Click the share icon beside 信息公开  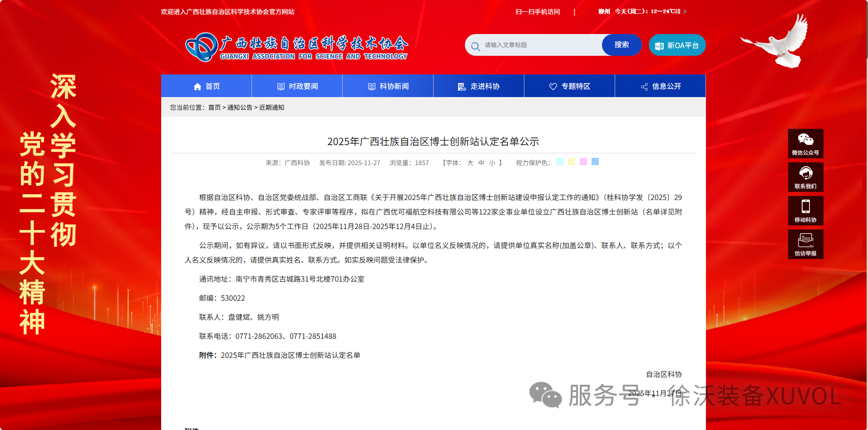pyautogui.click(x=644, y=87)
